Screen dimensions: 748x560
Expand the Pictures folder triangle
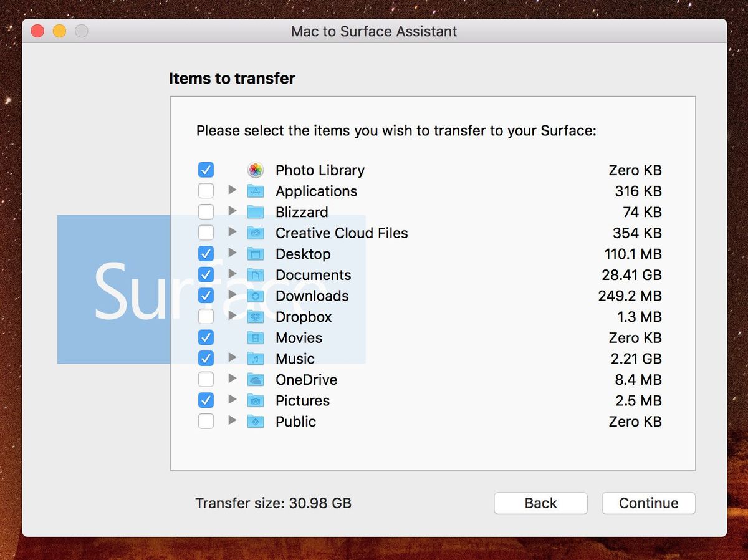point(233,399)
